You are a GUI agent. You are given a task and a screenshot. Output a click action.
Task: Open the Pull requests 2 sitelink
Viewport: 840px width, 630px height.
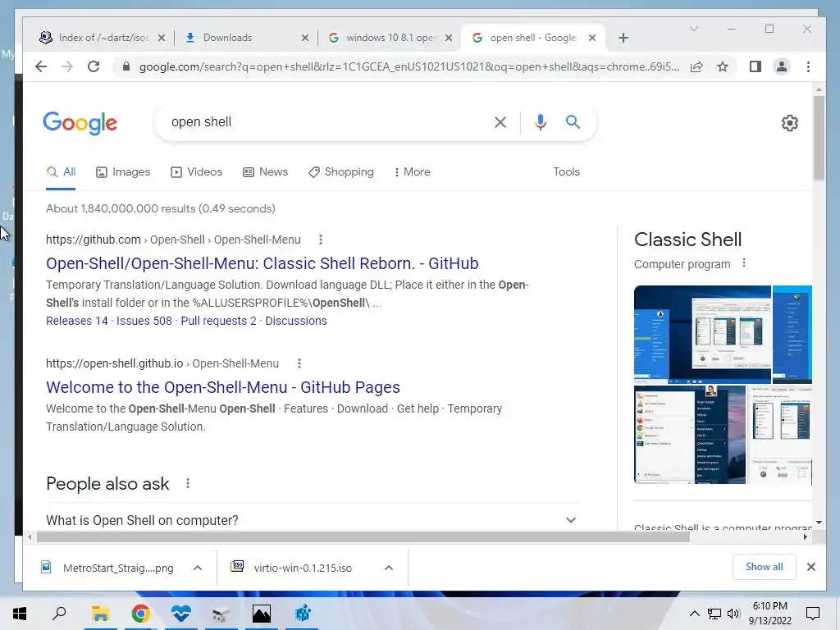[x=218, y=321]
